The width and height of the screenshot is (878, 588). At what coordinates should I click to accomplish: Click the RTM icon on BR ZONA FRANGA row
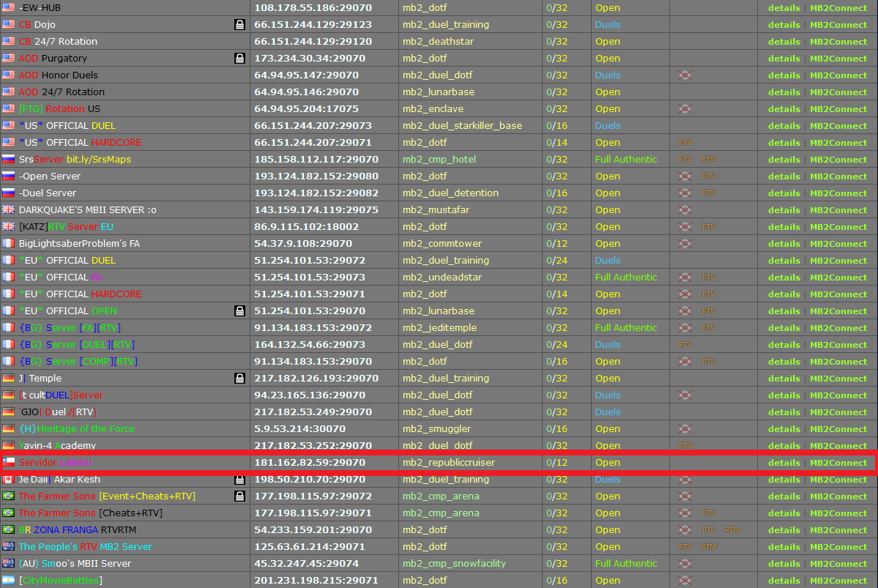coord(732,530)
